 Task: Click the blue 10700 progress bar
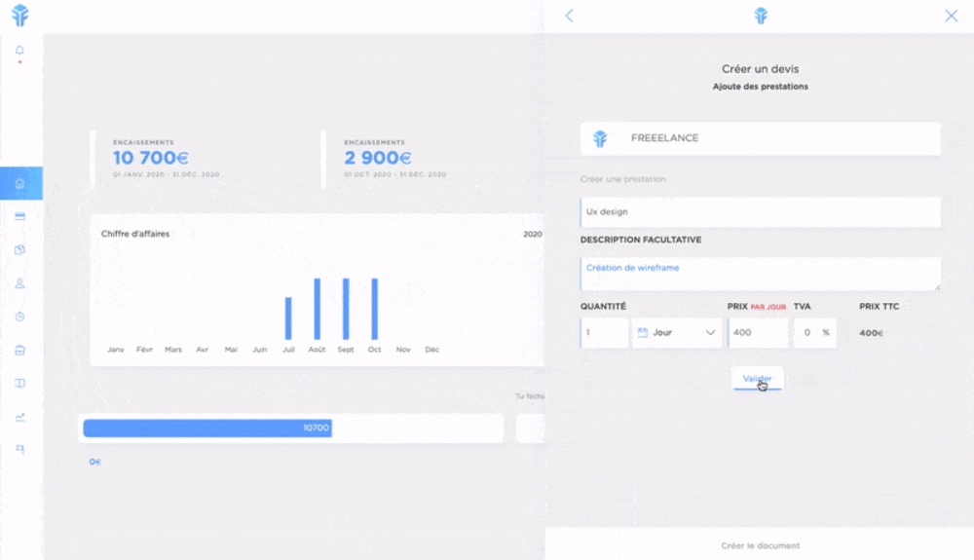(206, 429)
